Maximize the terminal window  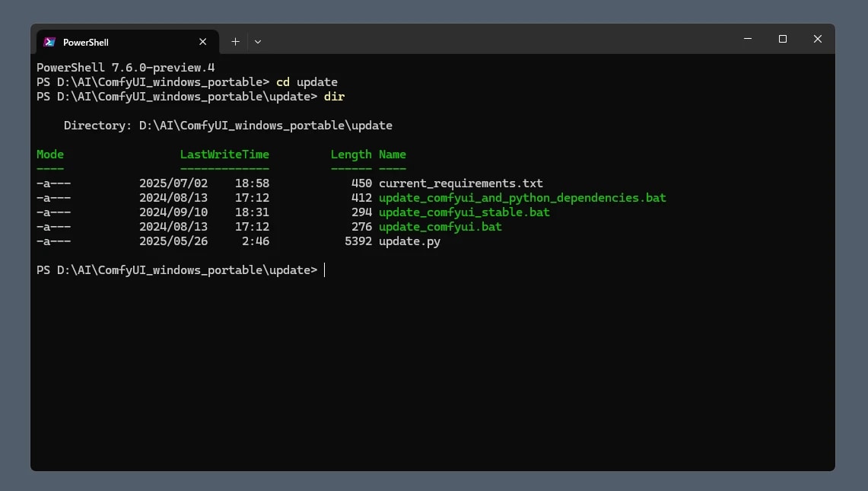783,39
